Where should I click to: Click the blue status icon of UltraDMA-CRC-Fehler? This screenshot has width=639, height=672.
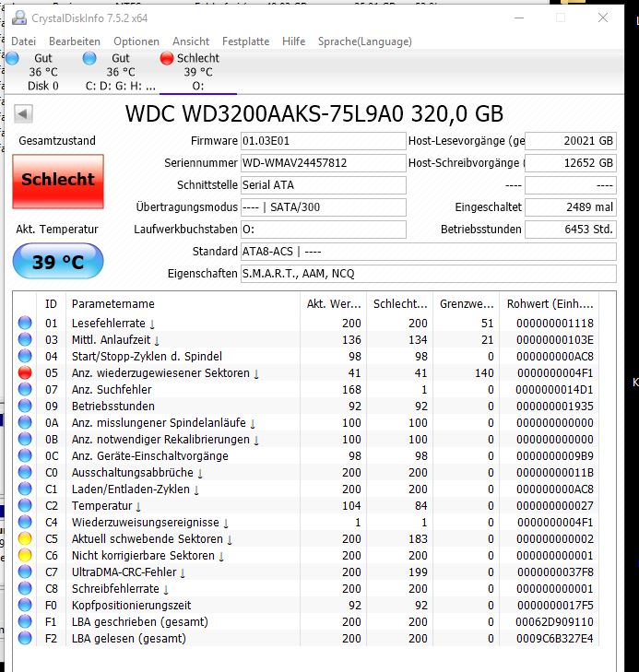(25, 572)
